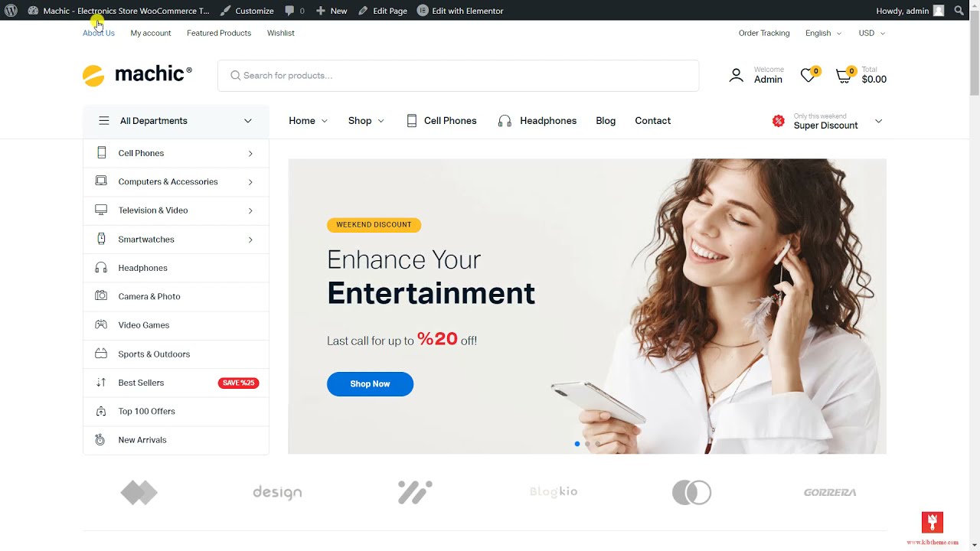This screenshot has height=551, width=980.
Task: Click the user account icon beside Welcome Admin
Action: (736, 75)
